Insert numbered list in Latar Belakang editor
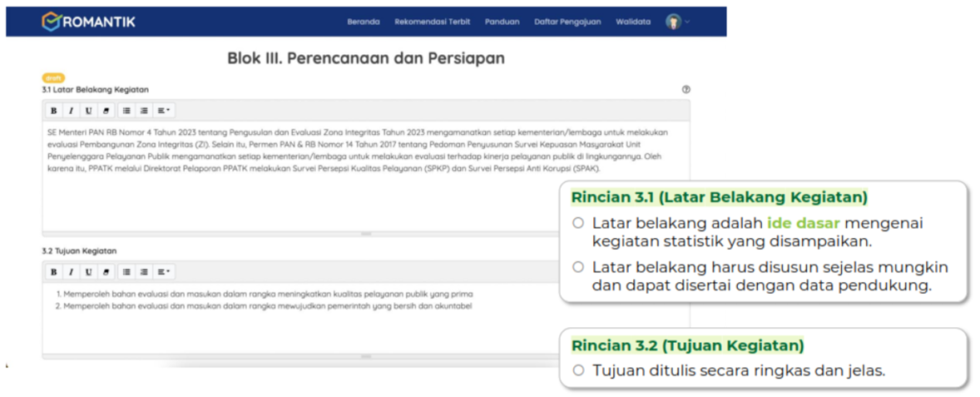 (x=144, y=111)
